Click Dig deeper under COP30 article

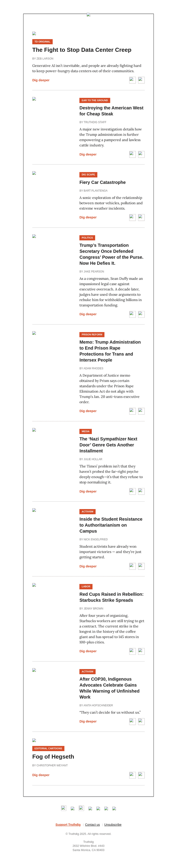coord(88,721)
